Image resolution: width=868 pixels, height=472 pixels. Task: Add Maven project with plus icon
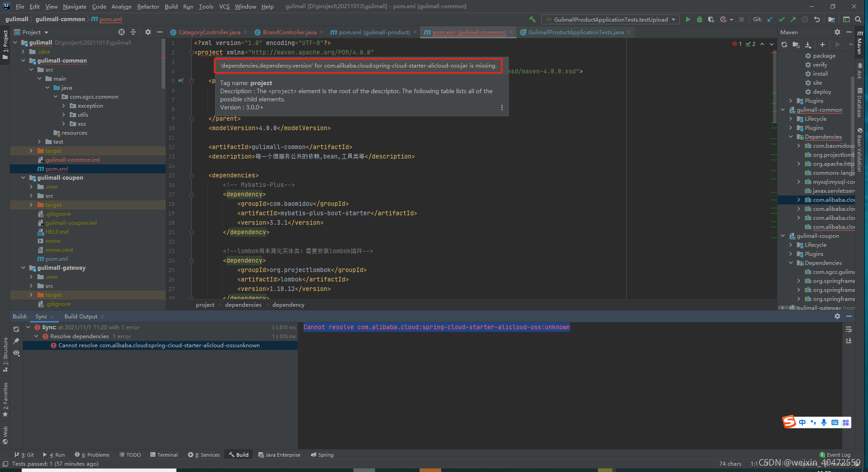pos(823,45)
